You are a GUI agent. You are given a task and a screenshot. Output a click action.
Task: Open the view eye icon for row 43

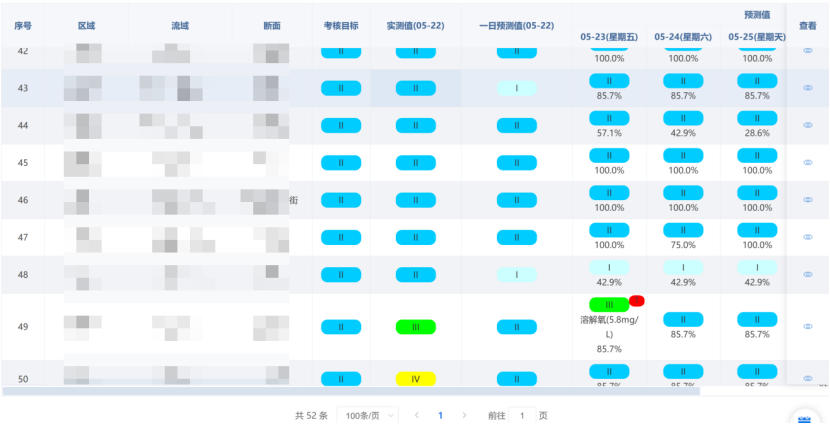[808, 88]
